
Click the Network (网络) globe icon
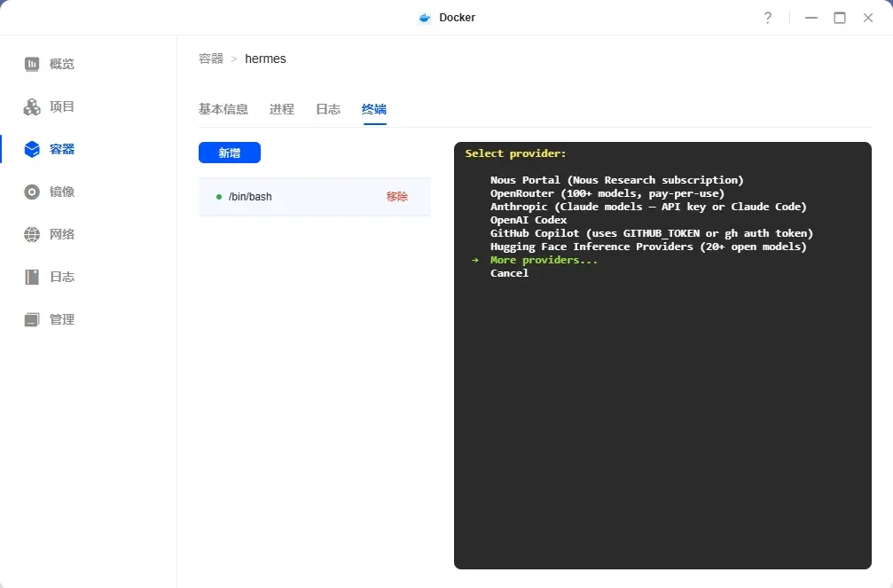[x=32, y=234]
